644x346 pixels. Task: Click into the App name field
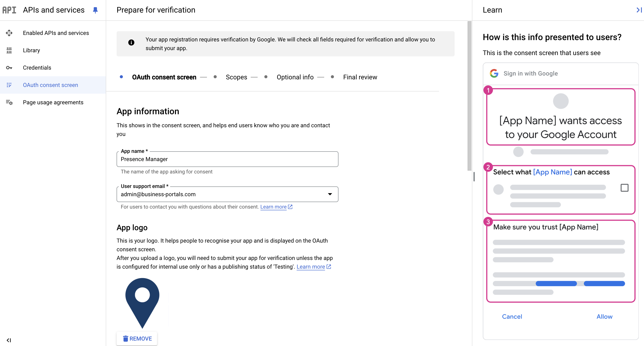coord(227,159)
